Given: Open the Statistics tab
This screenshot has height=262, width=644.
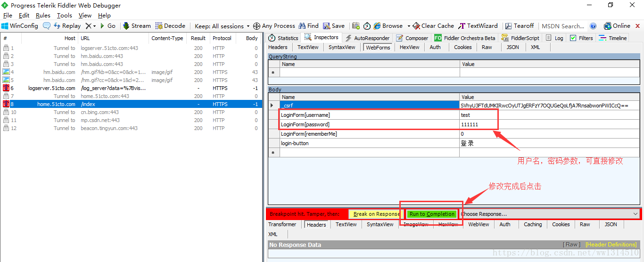Looking at the screenshot, I should pyautogui.click(x=283, y=38).
